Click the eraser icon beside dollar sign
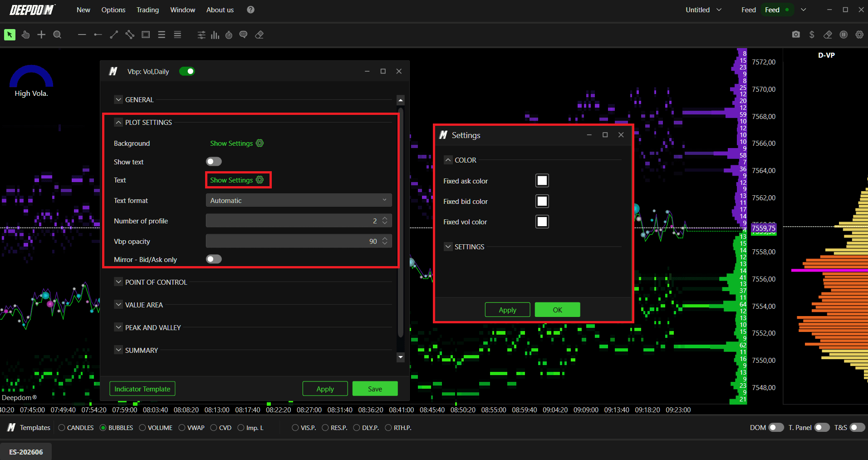This screenshot has height=460, width=868. (x=828, y=35)
